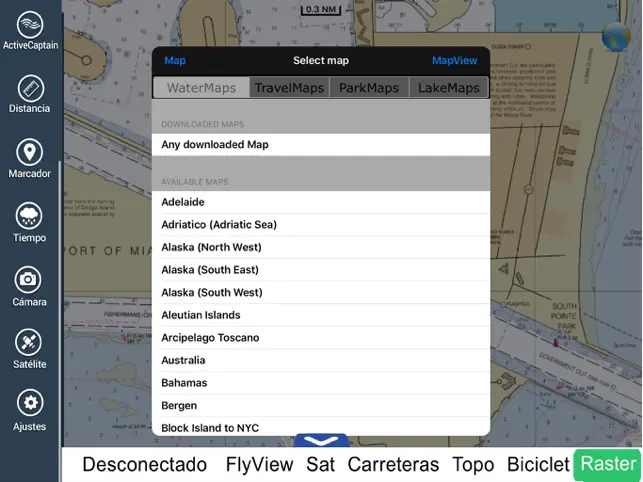Collapse panel with blue chevron handle
This screenshot has width=643, height=482.
[322, 441]
